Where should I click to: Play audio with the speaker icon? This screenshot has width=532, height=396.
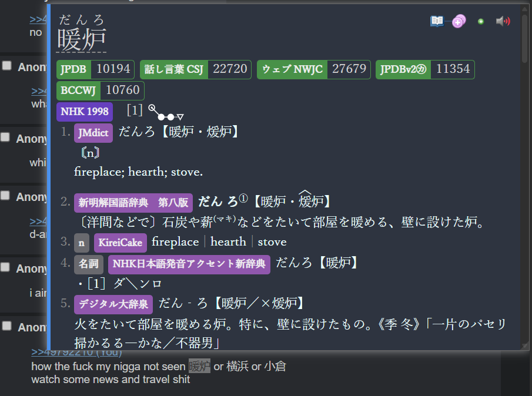(503, 21)
